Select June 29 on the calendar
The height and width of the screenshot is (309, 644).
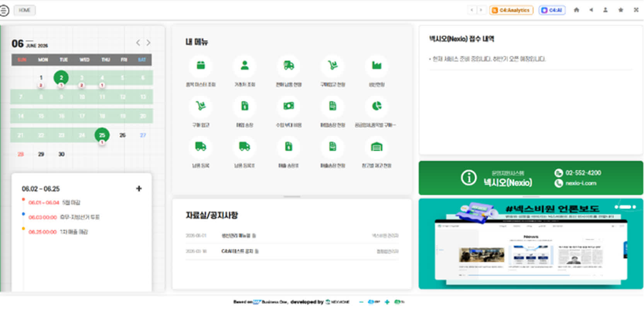pyautogui.click(x=41, y=154)
